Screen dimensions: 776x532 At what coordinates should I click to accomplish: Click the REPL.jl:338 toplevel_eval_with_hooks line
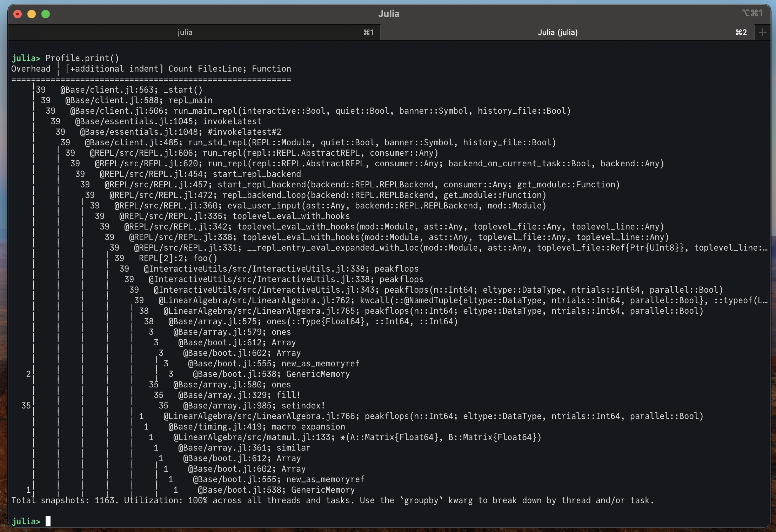387,237
